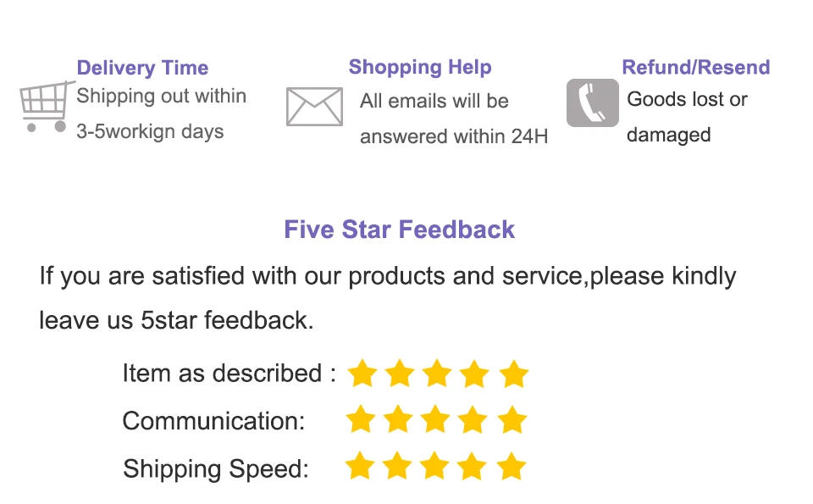
Task: Click fifth star in Shipping Speed row
Action: point(512,466)
